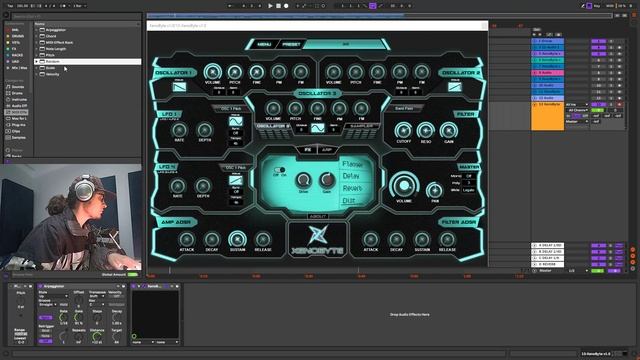The image size is (640, 360).
Task: Select the Flanger effect
Action: pyautogui.click(x=353, y=164)
